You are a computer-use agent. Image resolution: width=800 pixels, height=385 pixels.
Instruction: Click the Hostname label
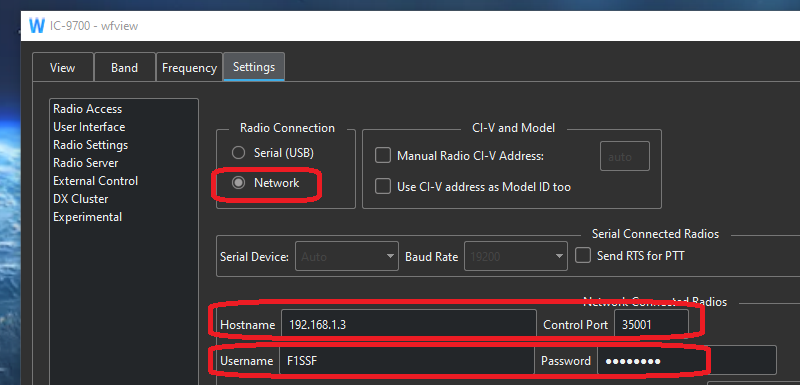[247, 325]
